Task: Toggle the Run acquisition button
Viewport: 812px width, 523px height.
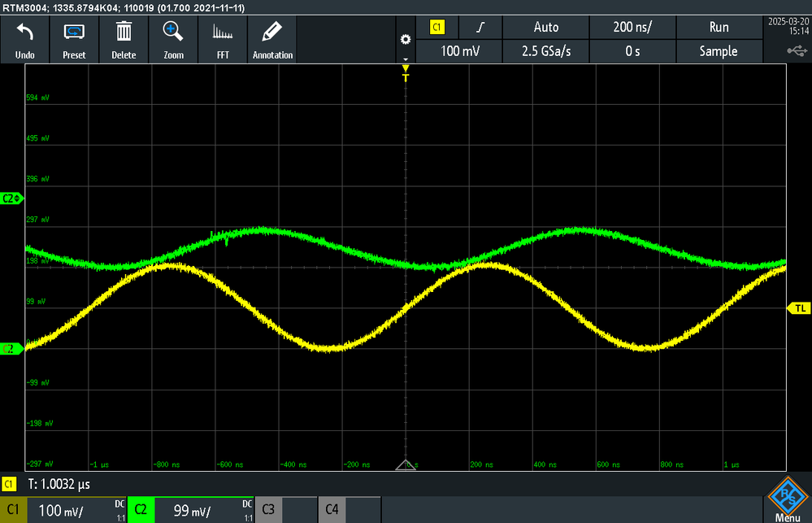Action: pyautogui.click(x=719, y=27)
